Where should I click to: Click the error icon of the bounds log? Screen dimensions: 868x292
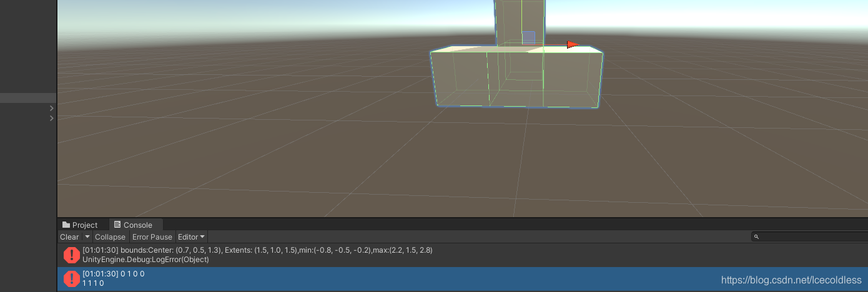click(72, 255)
